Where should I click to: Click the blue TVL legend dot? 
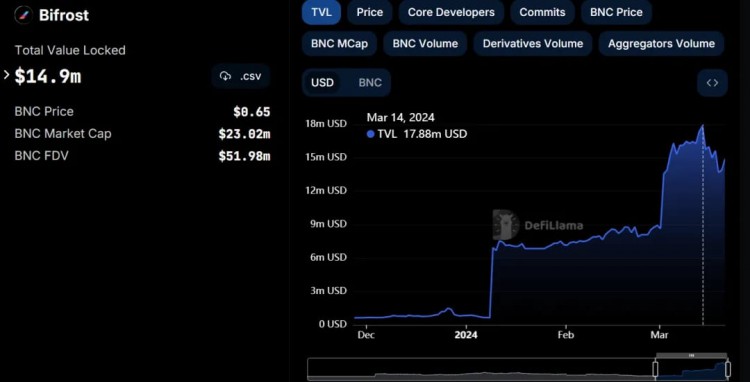point(370,134)
